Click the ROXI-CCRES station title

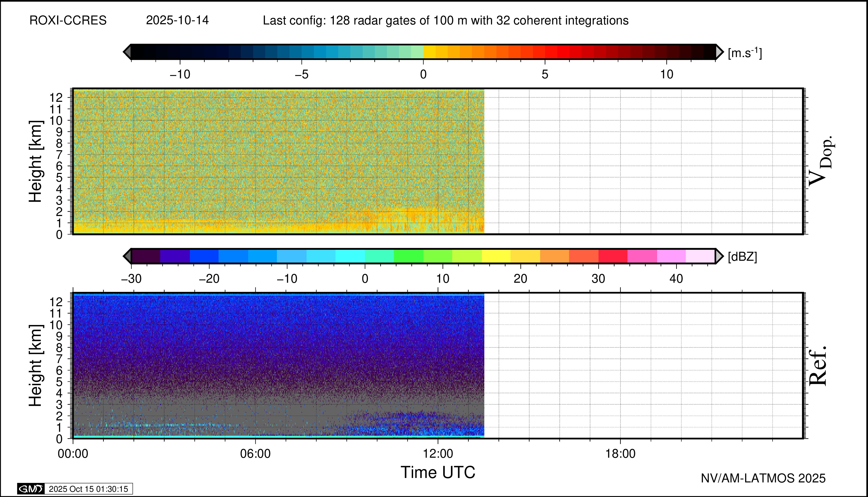point(68,21)
